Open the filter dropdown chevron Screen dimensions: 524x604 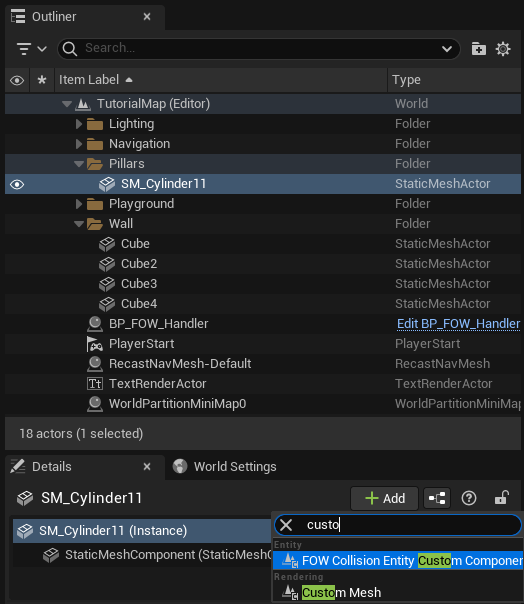42,49
